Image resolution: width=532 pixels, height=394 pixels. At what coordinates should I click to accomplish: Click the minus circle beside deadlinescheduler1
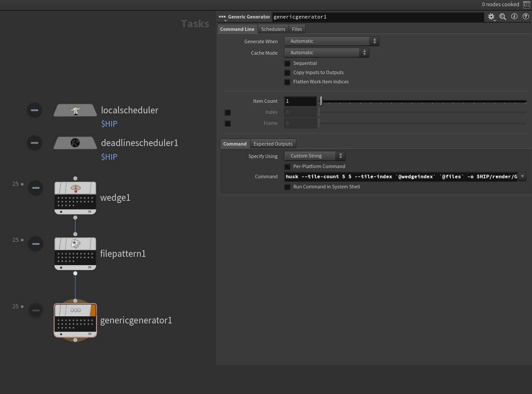(x=34, y=143)
